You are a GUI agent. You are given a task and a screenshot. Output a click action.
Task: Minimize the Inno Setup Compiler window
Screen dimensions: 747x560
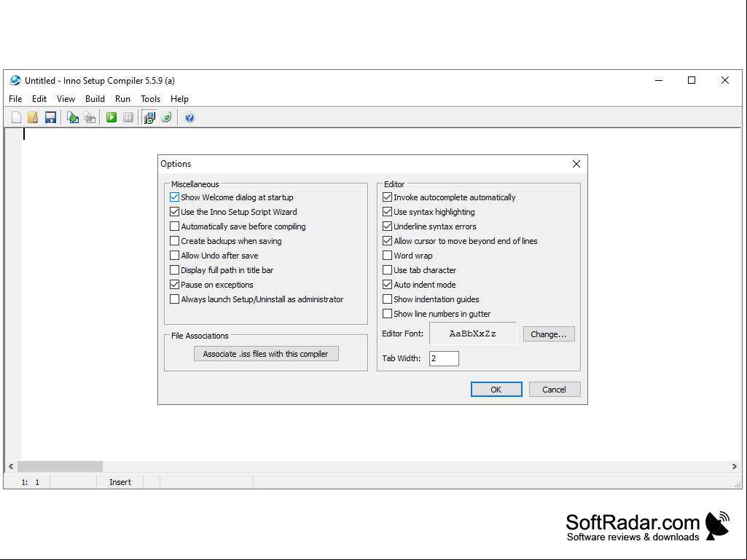[659, 81]
